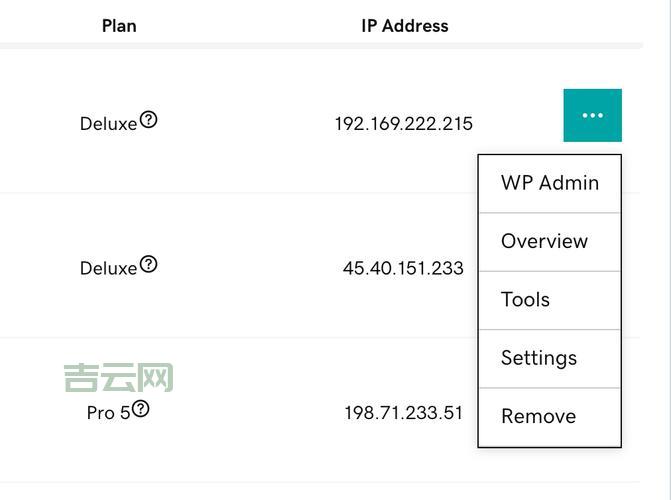Click the IP Address column header

(405, 26)
